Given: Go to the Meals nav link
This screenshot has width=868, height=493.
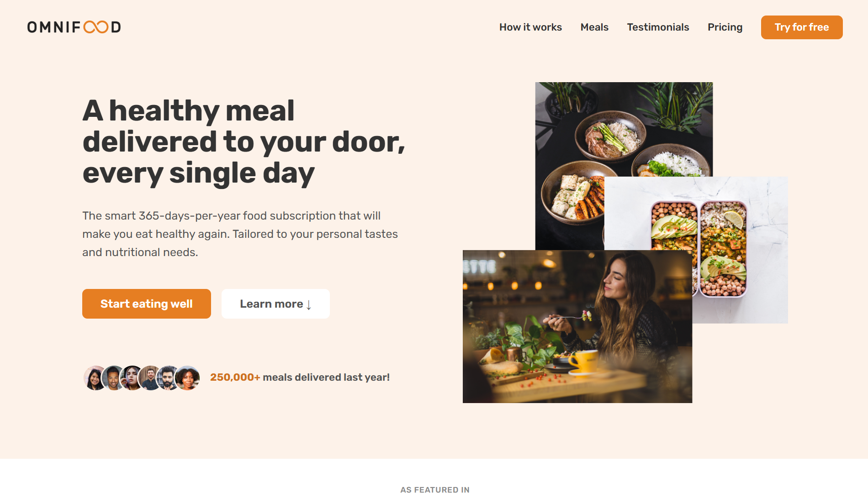Looking at the screenshot, I should pos(594,27).
